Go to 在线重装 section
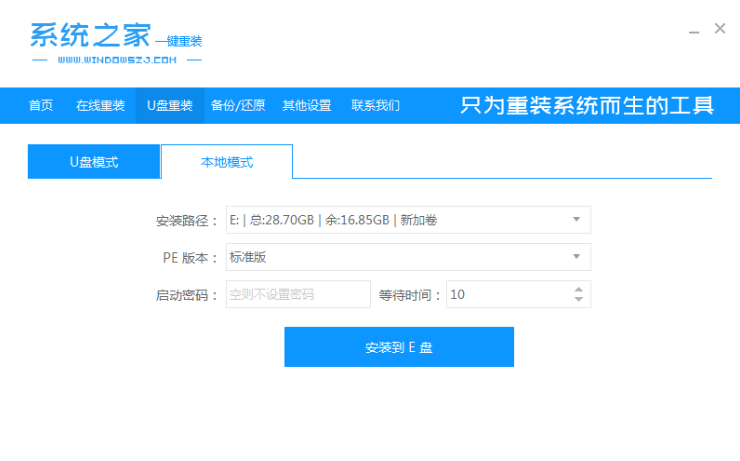The height and width of the screenshot is (461, 740). 100,105
